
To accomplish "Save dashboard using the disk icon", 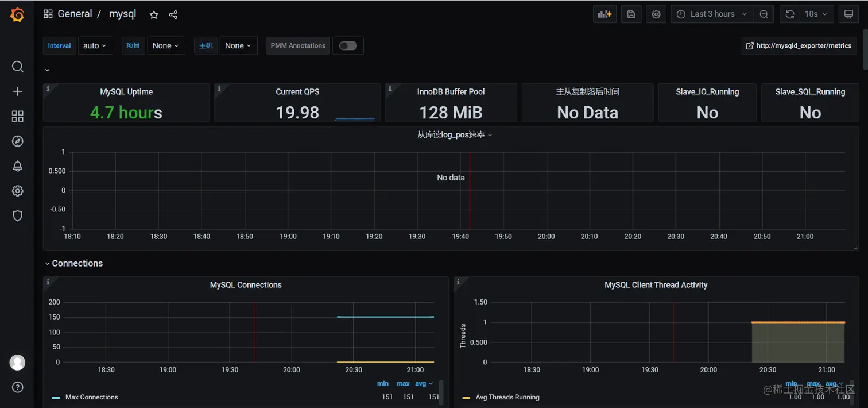I will coord(631,14).
